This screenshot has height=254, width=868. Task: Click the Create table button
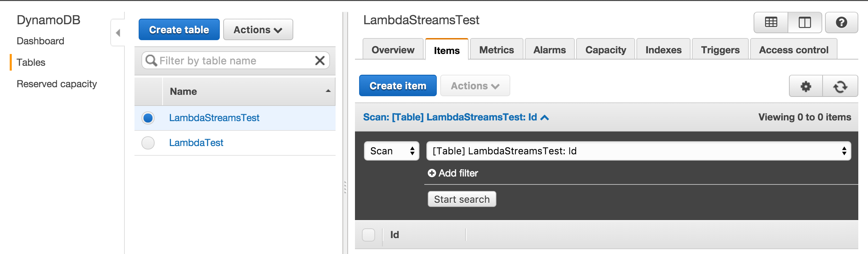coord(179,29)
